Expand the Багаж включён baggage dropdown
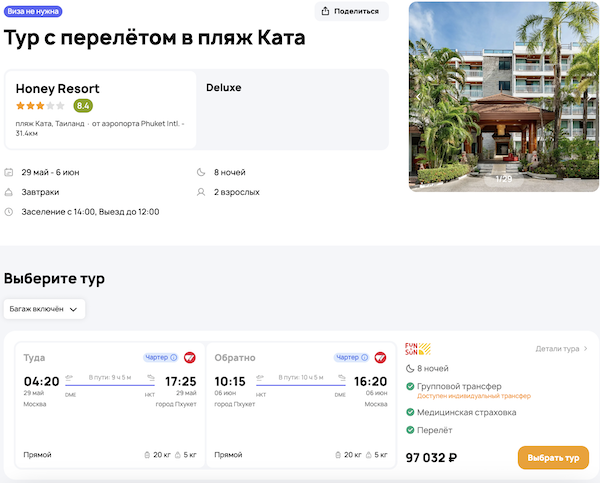The image size is (600, 483). [44, 309]
